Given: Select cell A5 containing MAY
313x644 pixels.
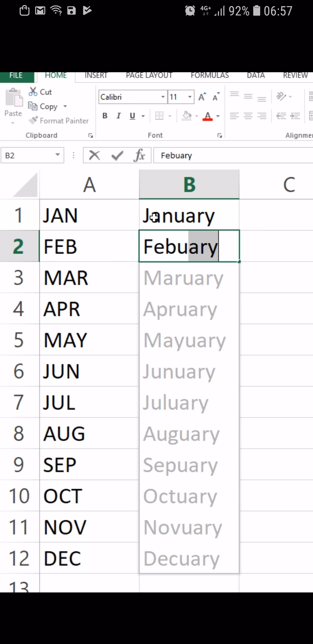Looking at the screenshot, I should coord(89,339).
